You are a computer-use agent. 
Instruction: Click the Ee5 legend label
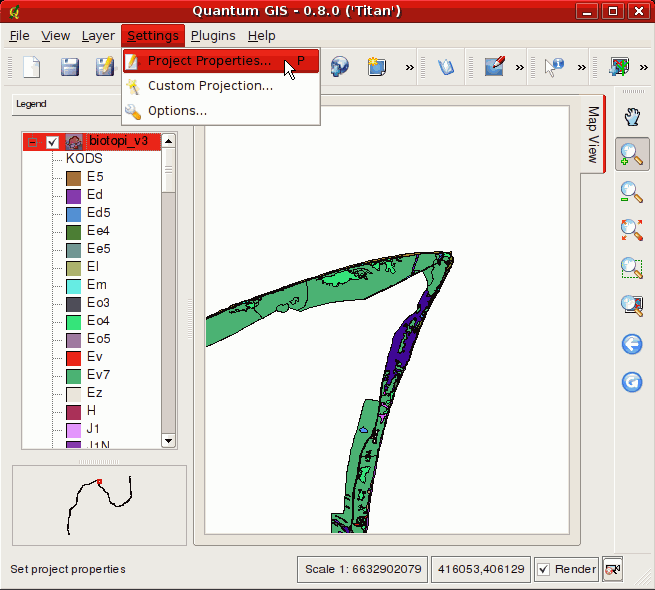click(99, 249)
